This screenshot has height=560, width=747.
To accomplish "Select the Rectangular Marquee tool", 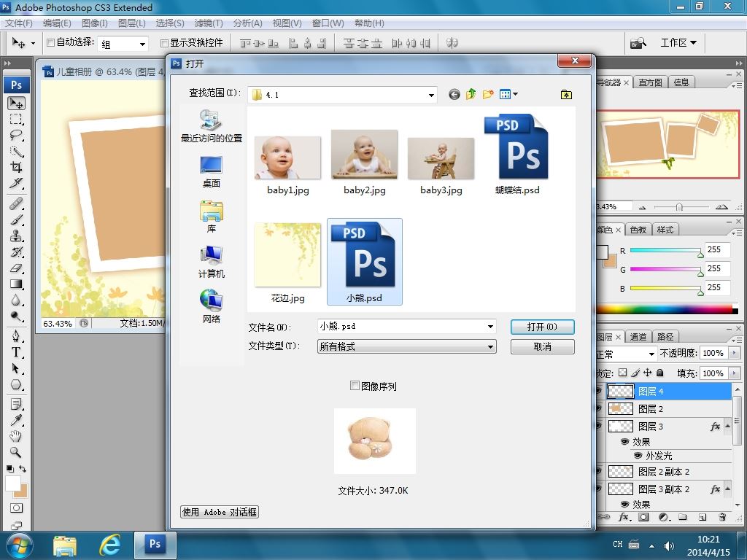I will click(16, 119).
